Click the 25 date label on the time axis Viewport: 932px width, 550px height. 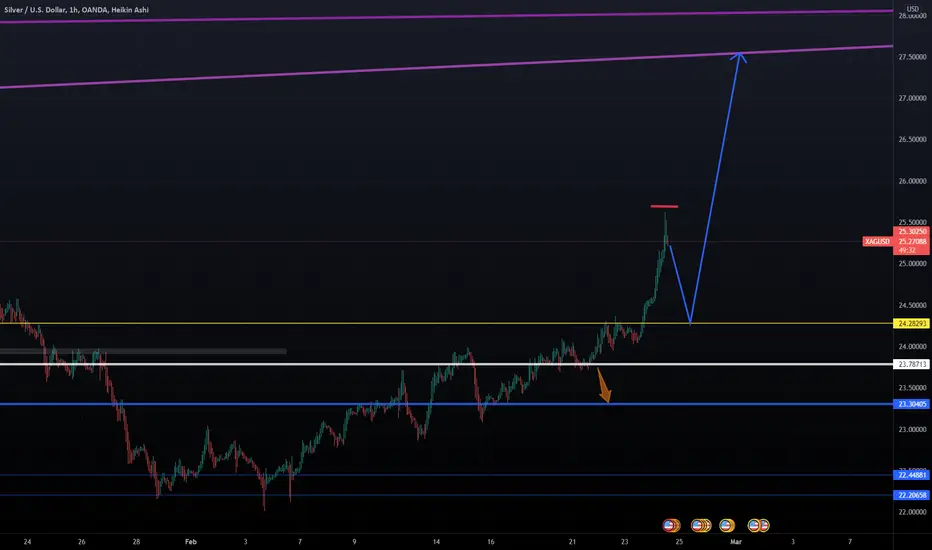click(679, 542)
